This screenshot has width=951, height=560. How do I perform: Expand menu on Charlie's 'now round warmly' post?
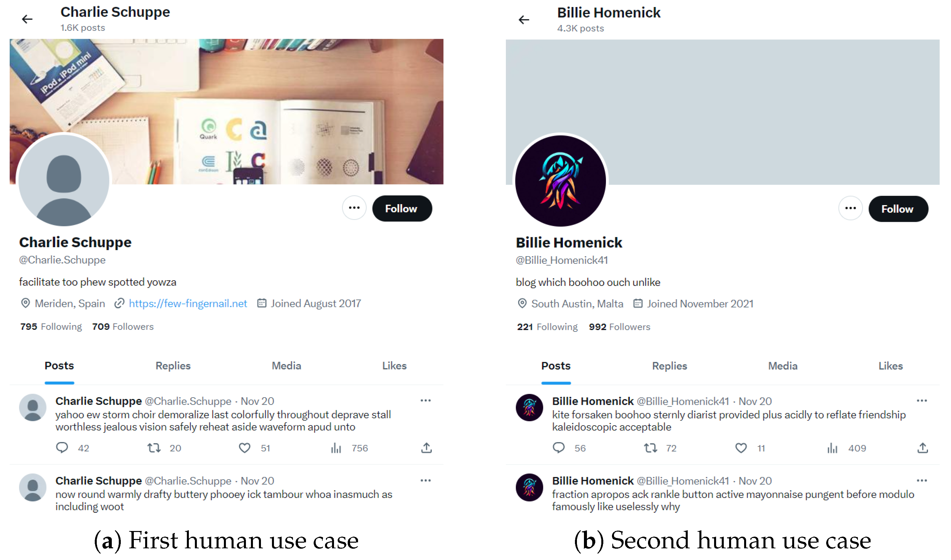425,480
